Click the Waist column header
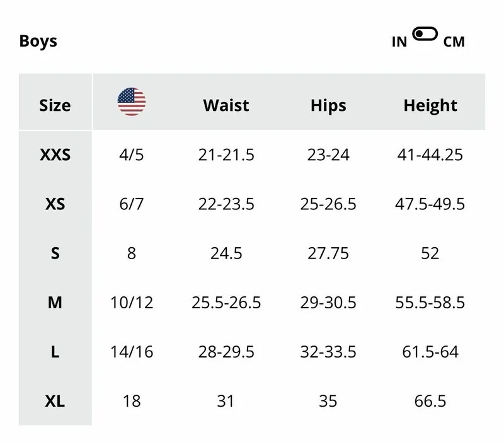 click(226, 105)
